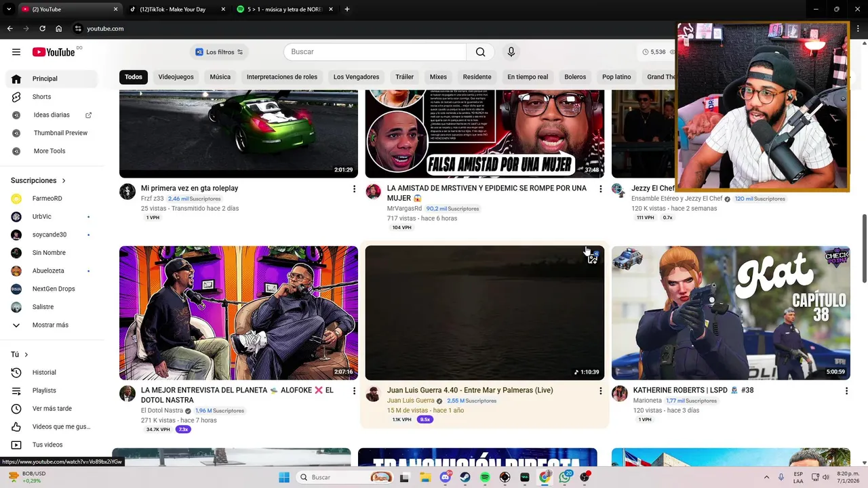Click browser reload button
Screen dimensions: 868x488
tap(42, 28)
